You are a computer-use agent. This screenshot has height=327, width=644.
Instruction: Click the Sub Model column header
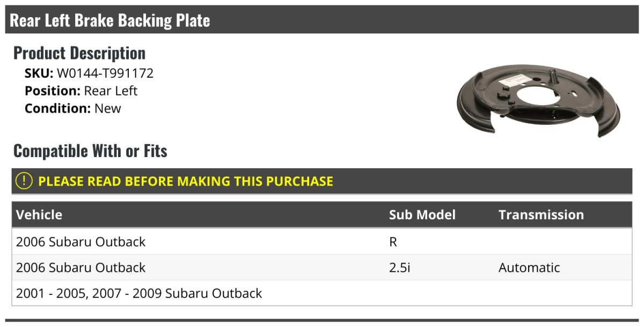click(422, 214)
